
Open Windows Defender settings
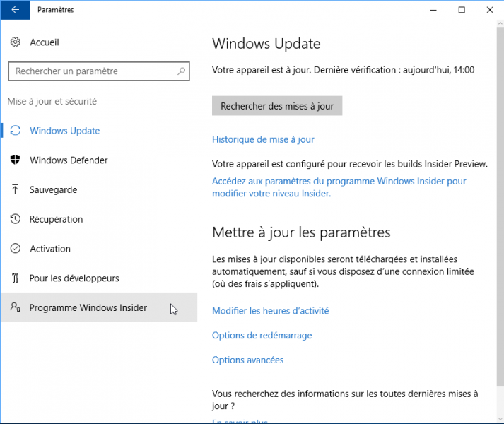[x=98, y=160]
